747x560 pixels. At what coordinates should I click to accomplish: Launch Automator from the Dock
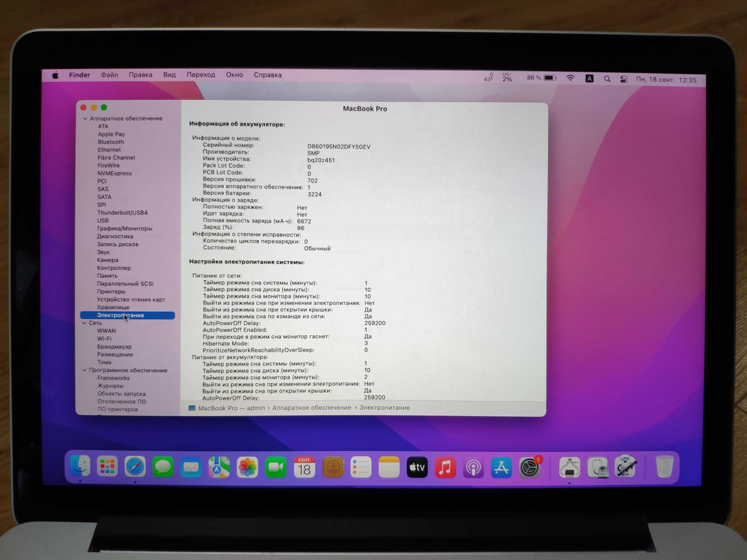[626, 466]
